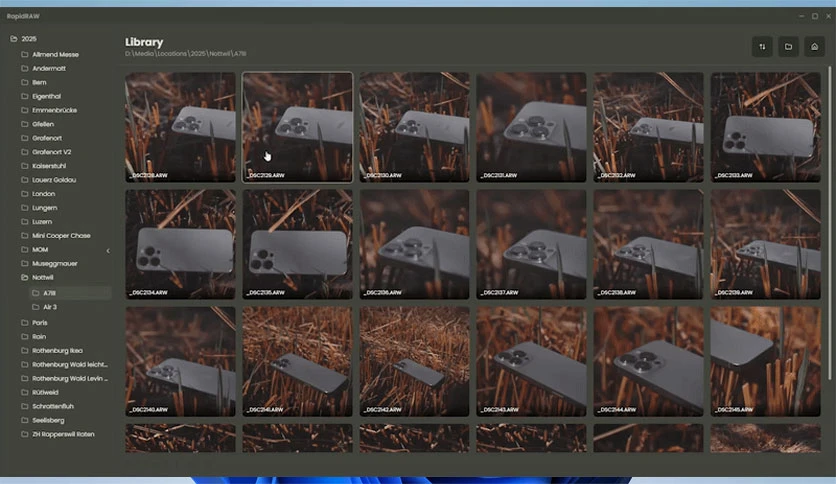
Task: Click the folder icon next to Emmenbrücke
Action: tap(25, 110)
